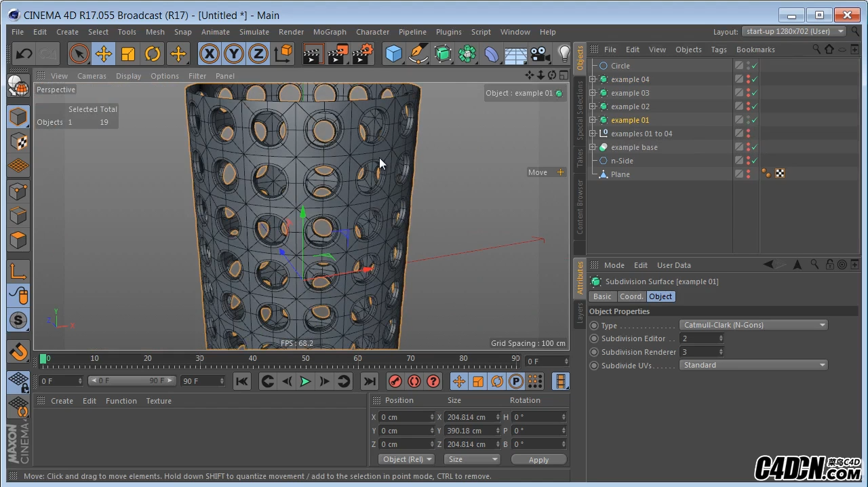The image size is (868, 487).
Task: Select the Pen spline tool
Action: point(418,54)
